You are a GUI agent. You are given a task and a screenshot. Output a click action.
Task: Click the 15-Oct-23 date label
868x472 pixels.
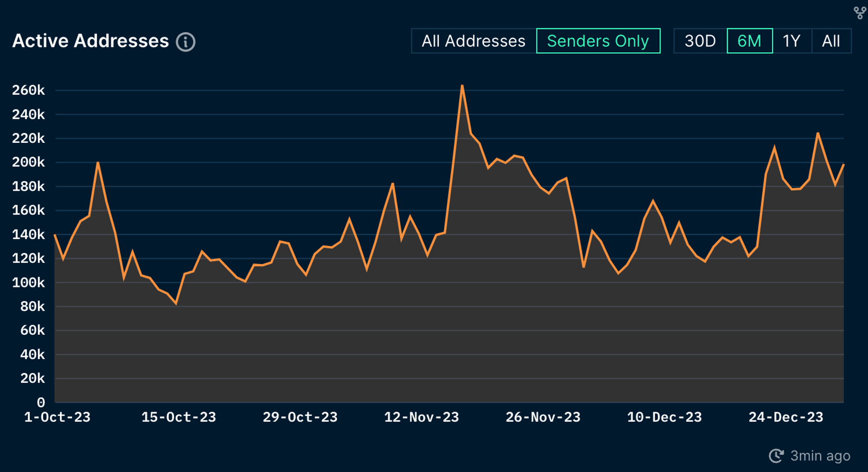pos(179,417)
